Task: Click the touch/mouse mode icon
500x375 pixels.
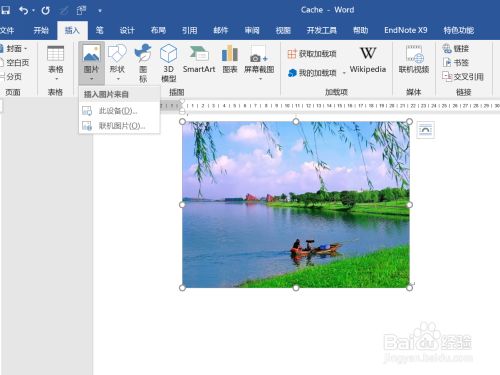Action: tap(81, 10)
